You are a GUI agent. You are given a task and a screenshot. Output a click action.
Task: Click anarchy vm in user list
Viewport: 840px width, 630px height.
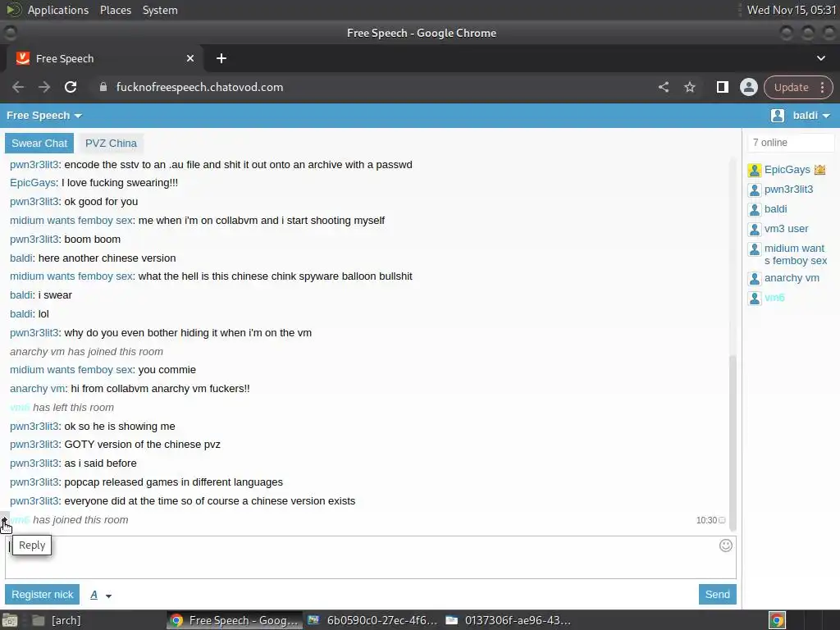pyautogui.click(x=792, y=278)
